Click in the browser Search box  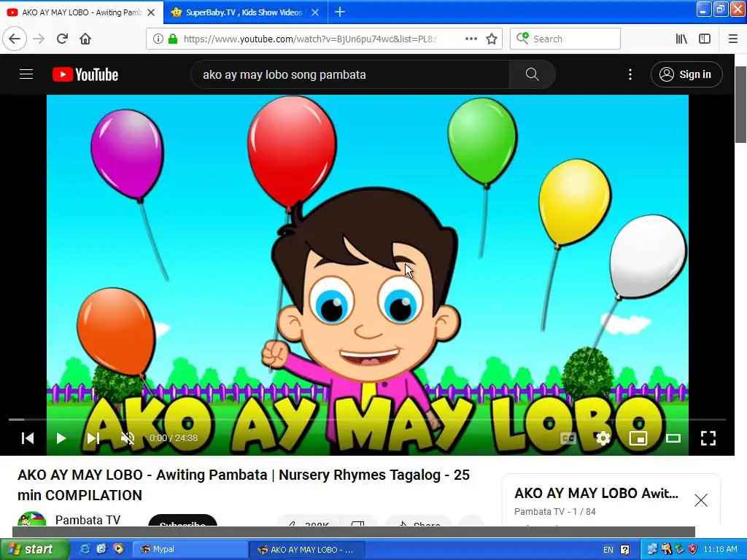[565, 39]
